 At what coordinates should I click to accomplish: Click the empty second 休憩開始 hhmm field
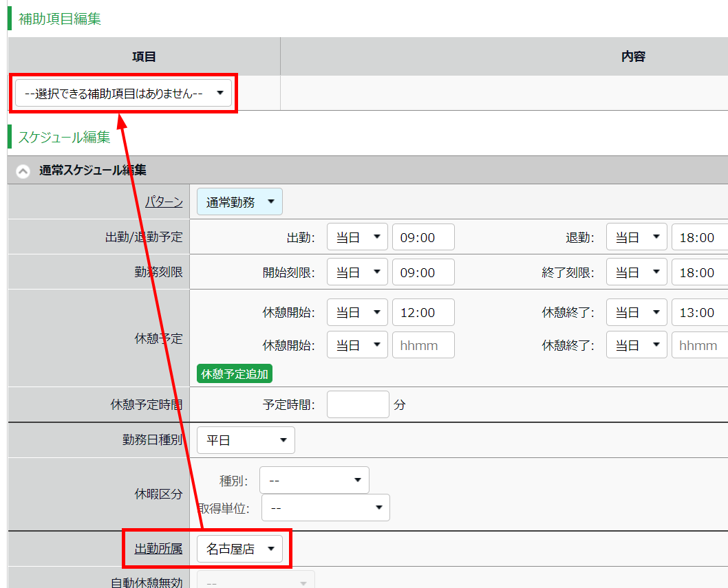422,345
